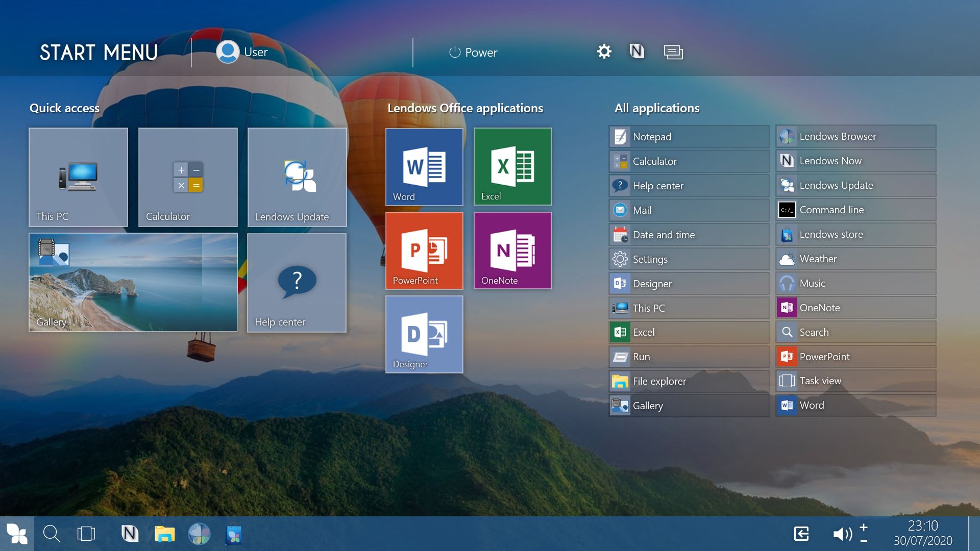Viewport: 980px width, 551px height.
Task: Open Lendows Now from the taskbar
Action: tap(130, 534)
